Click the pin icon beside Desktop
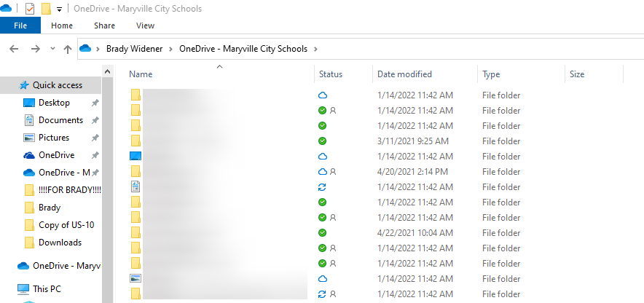This screenshot has height=303, width=644. pyautogui.click(x=95, y=103)
